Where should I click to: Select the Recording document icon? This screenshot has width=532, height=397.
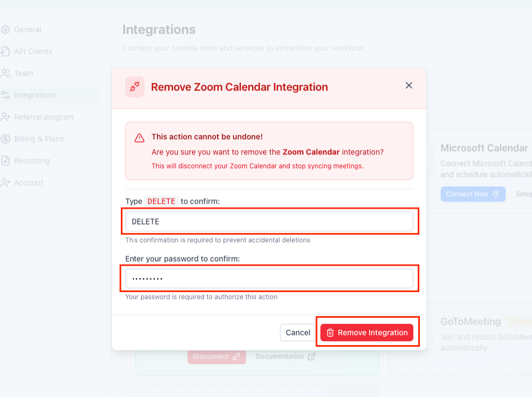[x=7, y=161]
